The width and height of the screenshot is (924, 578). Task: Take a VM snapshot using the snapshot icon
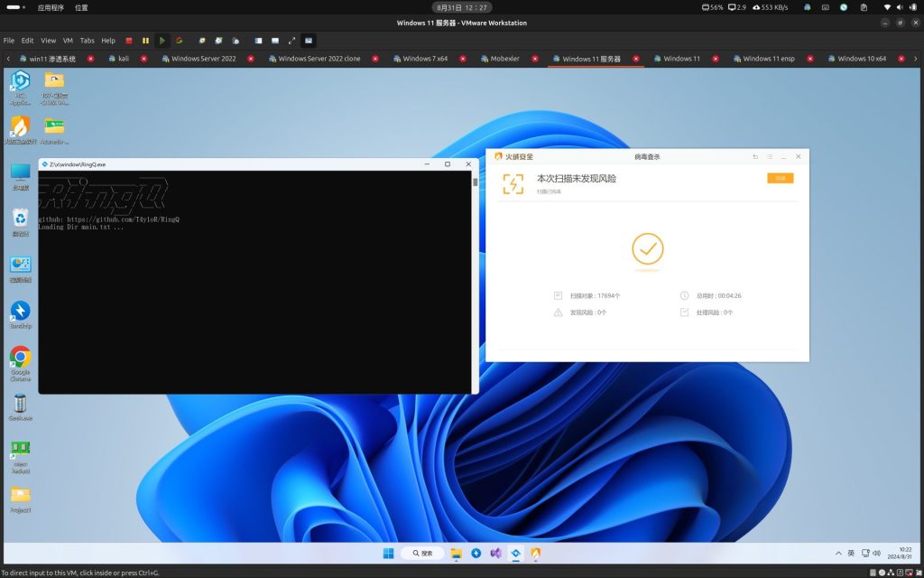[202, 41]
